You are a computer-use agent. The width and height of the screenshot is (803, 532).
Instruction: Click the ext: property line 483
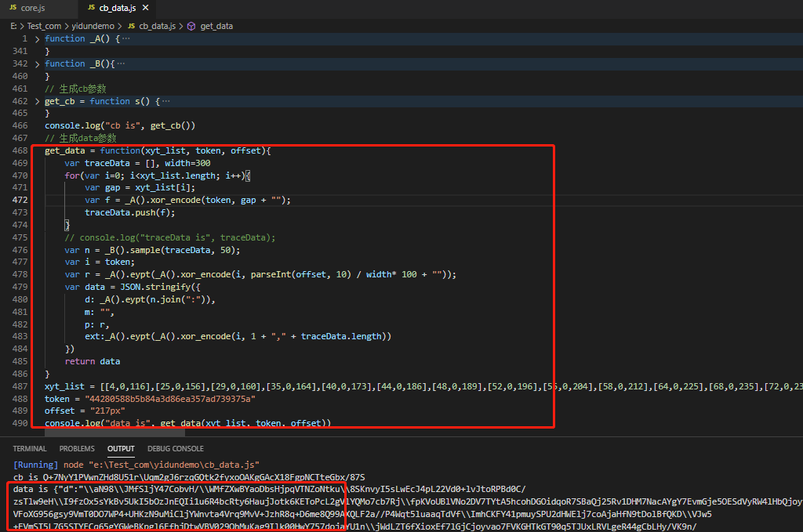pos(238,336)
